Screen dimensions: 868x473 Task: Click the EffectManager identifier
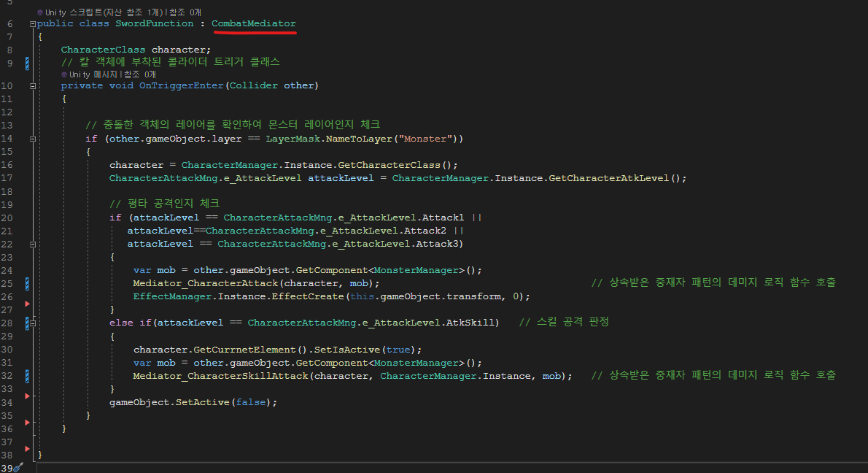point(172,297)
